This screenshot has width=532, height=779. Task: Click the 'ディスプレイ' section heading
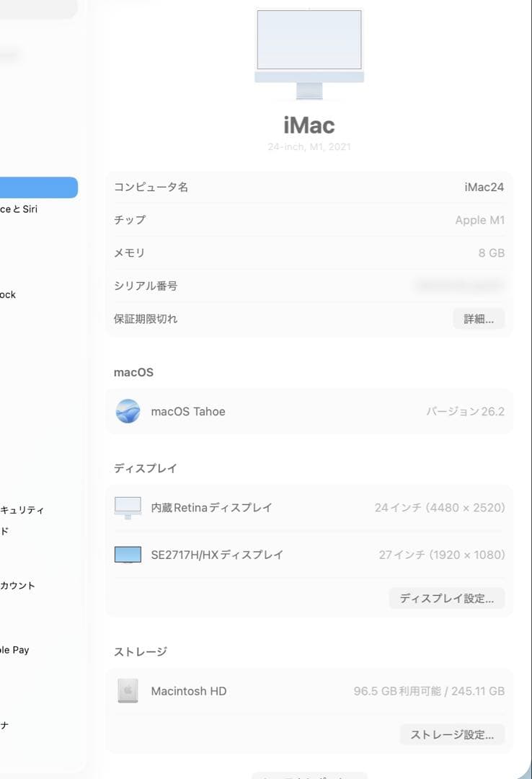point(146,468)
